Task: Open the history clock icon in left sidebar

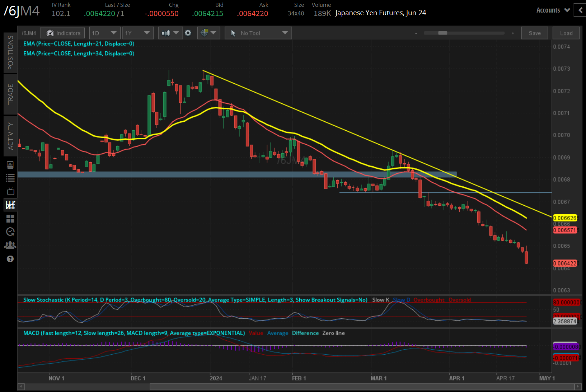Action: (x=10, y=232)
